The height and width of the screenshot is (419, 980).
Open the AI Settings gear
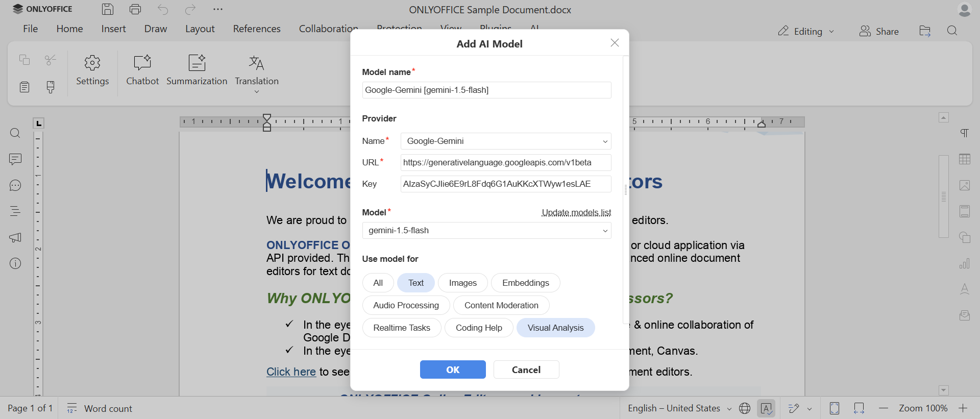tap(92, 71)
